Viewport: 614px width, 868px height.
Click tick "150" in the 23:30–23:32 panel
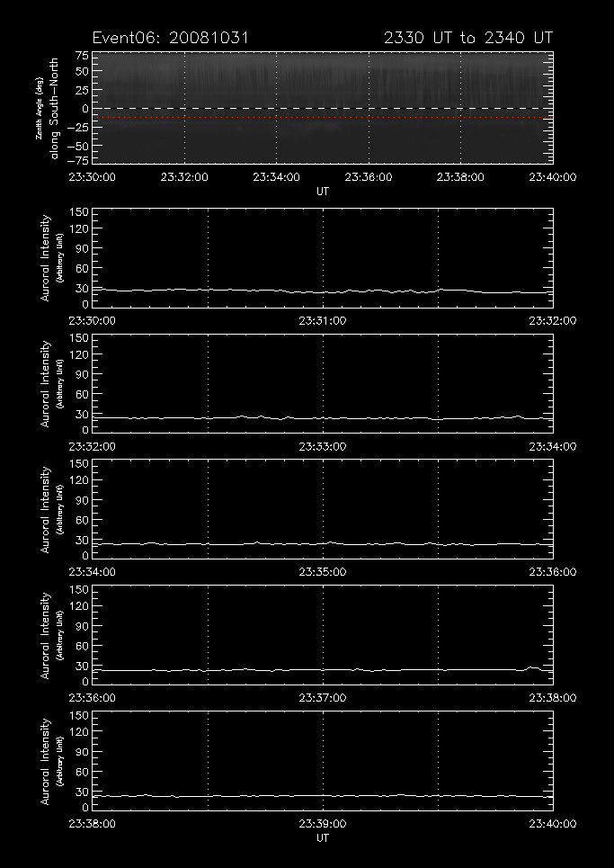point(80,212)
